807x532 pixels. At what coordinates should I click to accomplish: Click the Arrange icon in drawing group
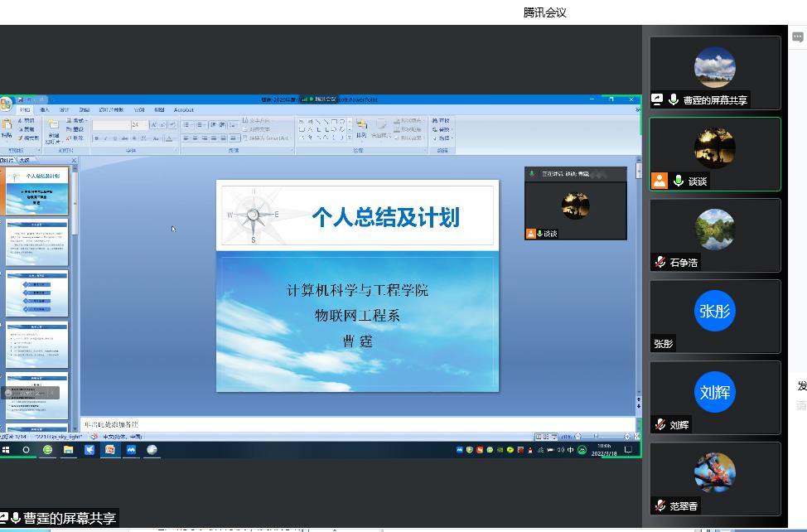(361, 128)
